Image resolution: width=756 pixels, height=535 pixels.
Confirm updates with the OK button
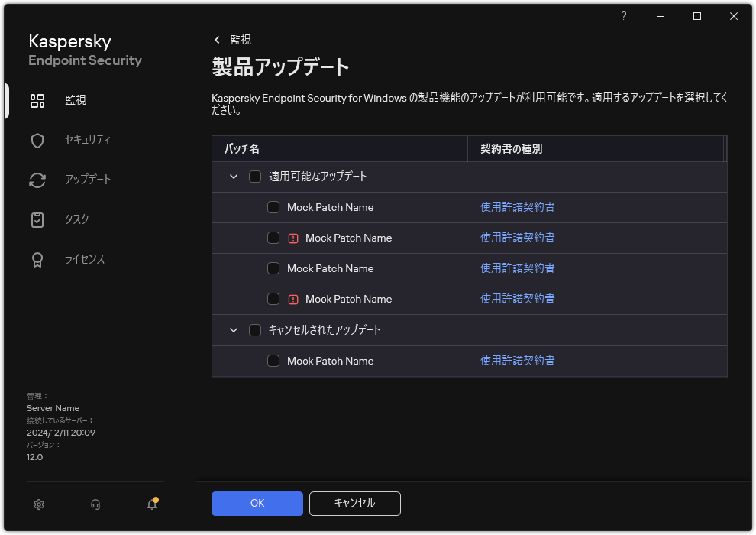pyautogui.click(x=257, y=503)
